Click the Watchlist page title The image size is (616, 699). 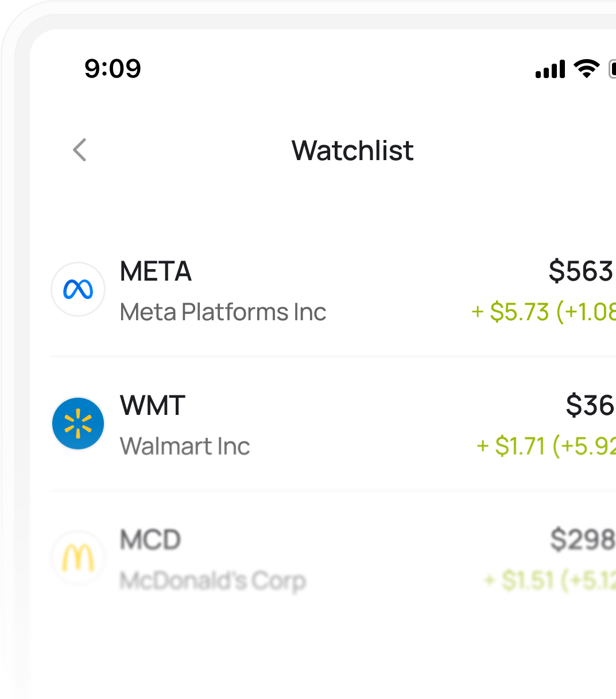[352, 151]
